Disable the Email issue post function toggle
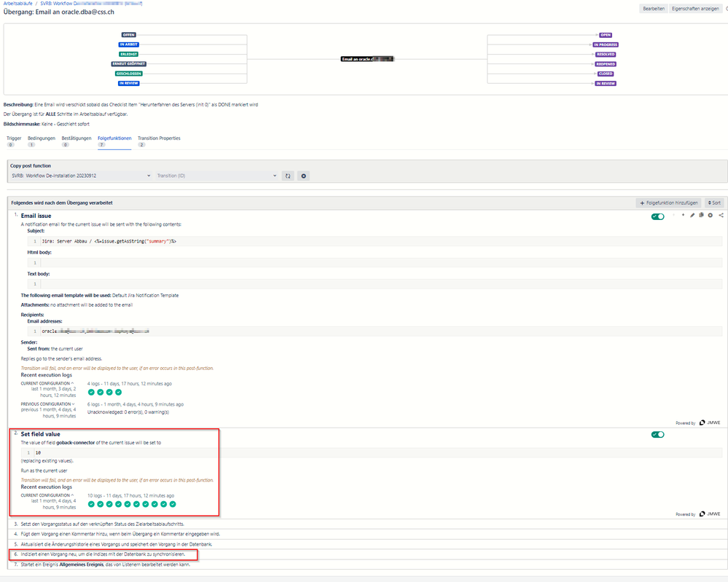This screenshot has width=728, height=582. 657,216
